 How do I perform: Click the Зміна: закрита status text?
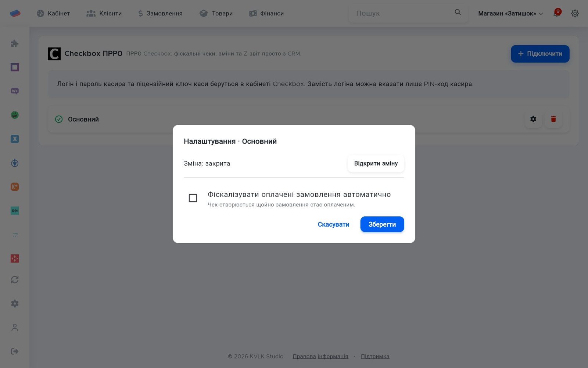pos(207,163)
